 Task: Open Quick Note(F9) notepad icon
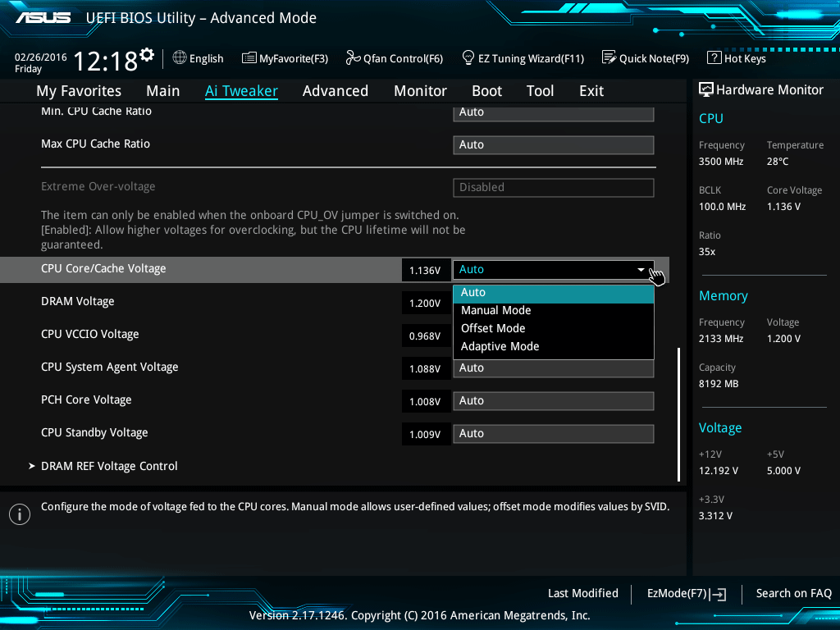click(x=609, y=58)
